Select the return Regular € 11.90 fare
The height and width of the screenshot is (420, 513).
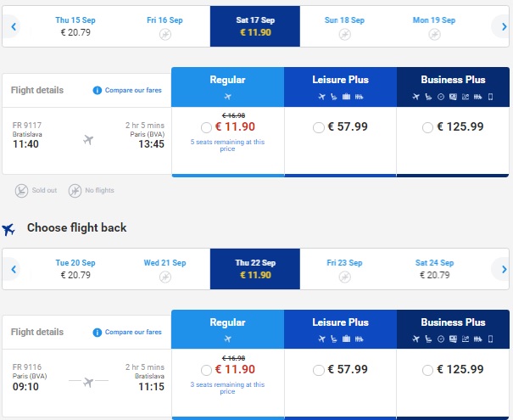[x=206, y=370]
